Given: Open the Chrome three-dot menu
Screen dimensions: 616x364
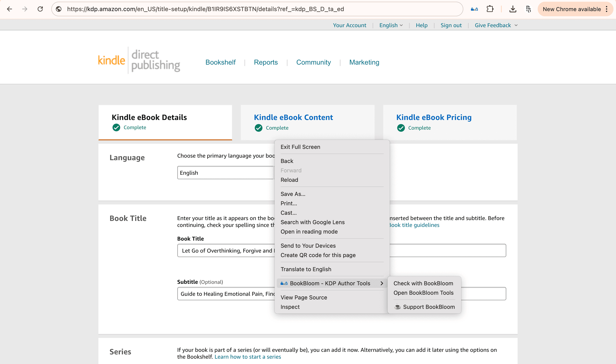Looking at the screenshot, I should pyautogui.click(x=607, y=9).
